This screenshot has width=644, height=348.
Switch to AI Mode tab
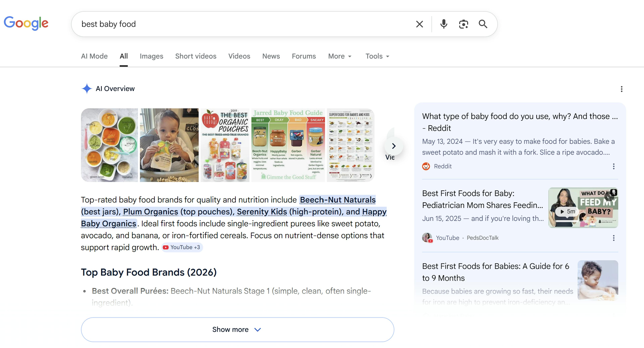click(94, 56)
